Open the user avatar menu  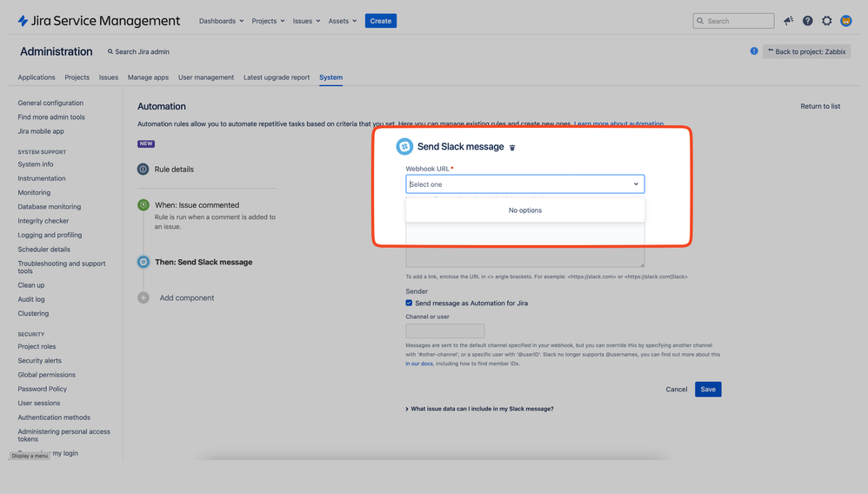pos(846,21)
